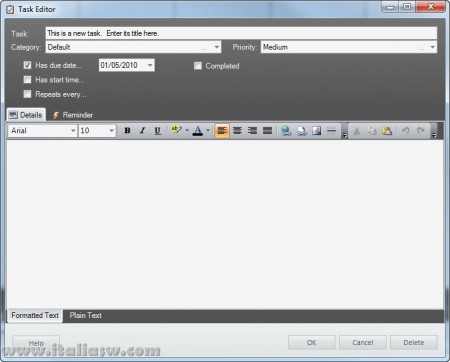Redo the last edit
450x362 pixels.
pos(421,131)
